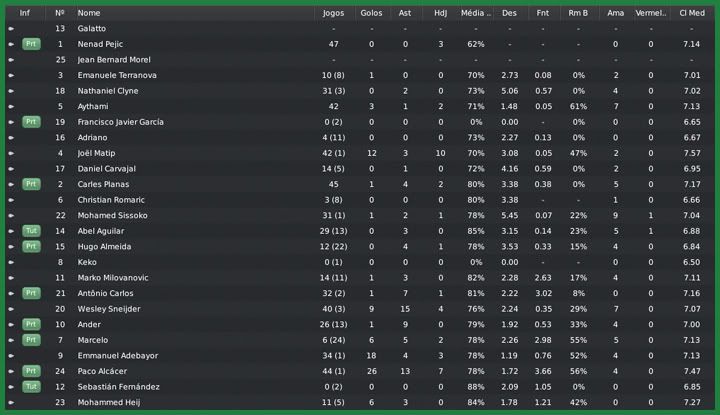Click the row arrow beside Galatto
This screenshot has width=720, height=415.
pyautogui.click(x=11, y=29)
